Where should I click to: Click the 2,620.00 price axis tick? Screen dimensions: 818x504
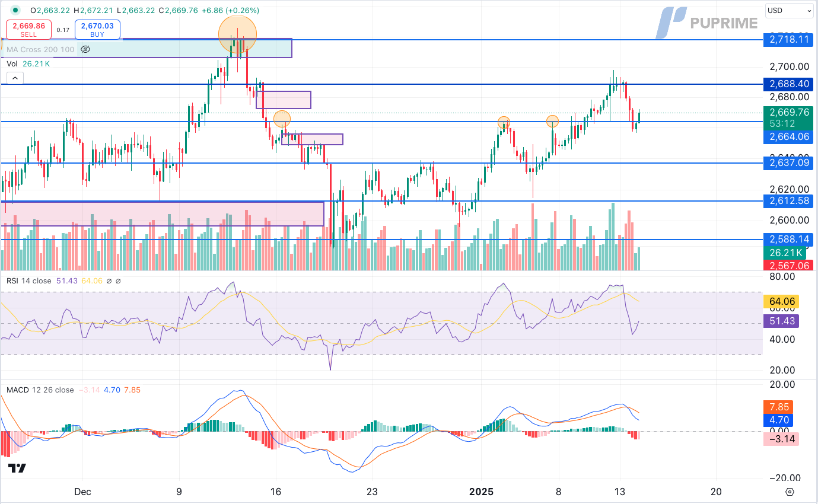click(790, 190)
